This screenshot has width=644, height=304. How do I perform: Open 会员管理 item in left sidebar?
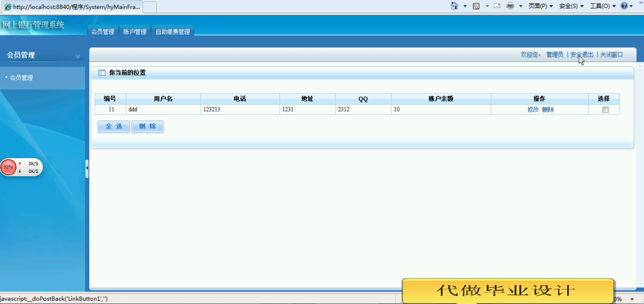tap(21, 78)
